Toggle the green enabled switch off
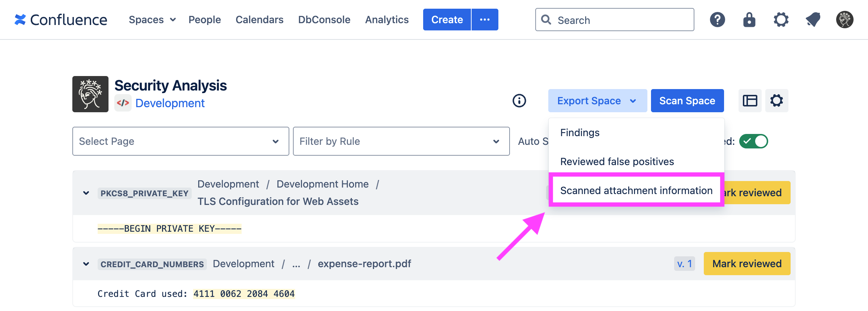This screenshot has height=311, width=868. tap(753, 141)
